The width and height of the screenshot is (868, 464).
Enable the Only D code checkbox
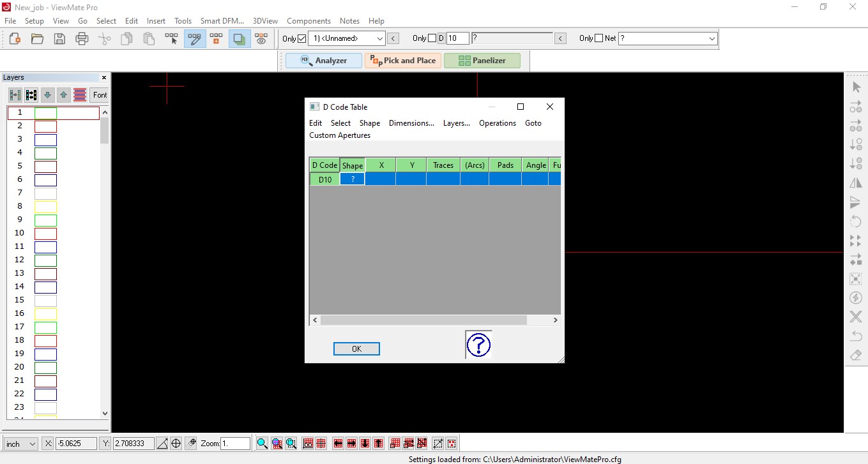coord(432,38)
